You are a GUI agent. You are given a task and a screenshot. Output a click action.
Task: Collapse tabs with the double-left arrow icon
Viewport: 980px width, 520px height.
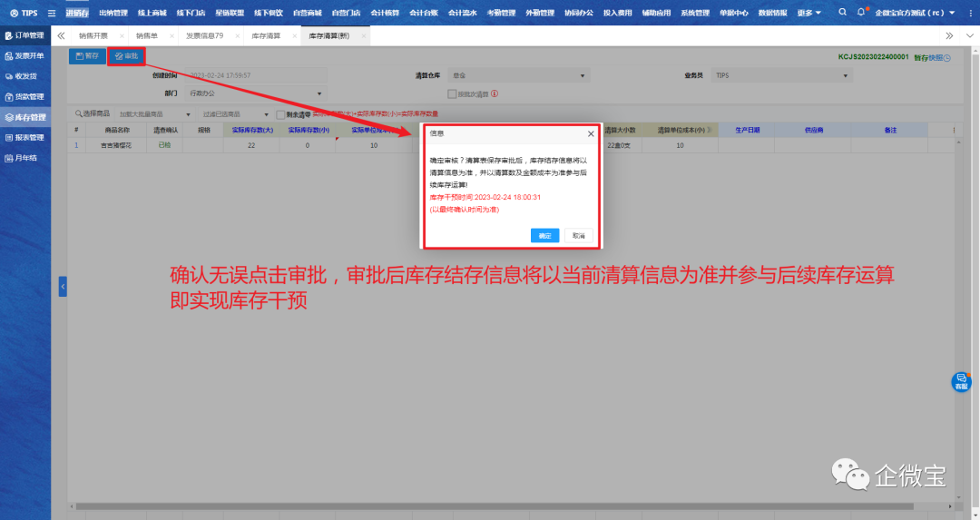(61, 35)
